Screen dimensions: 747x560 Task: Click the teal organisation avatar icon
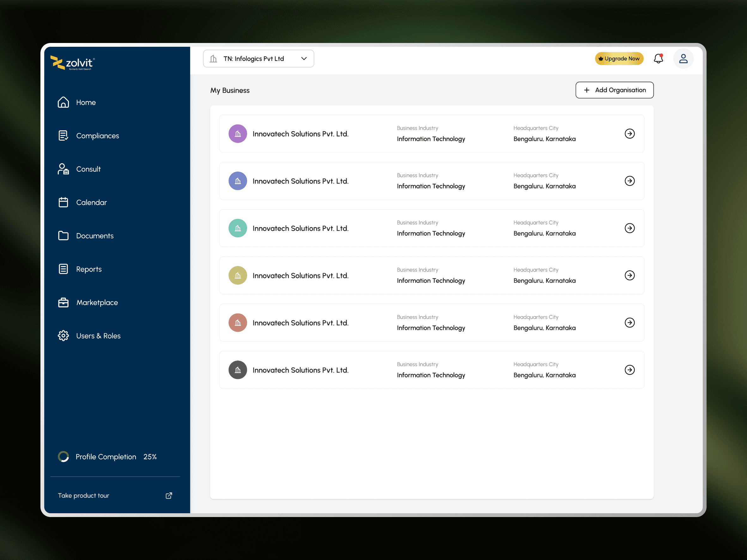tap(238, 228)
